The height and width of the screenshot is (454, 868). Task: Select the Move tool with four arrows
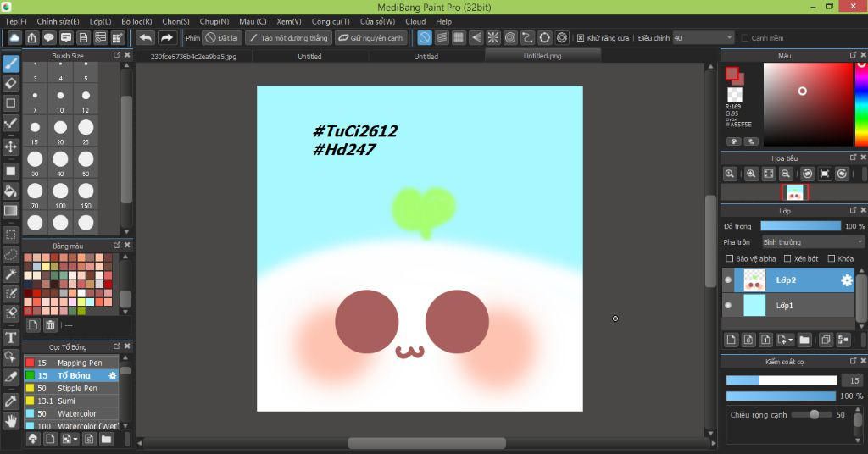[11, 147]
